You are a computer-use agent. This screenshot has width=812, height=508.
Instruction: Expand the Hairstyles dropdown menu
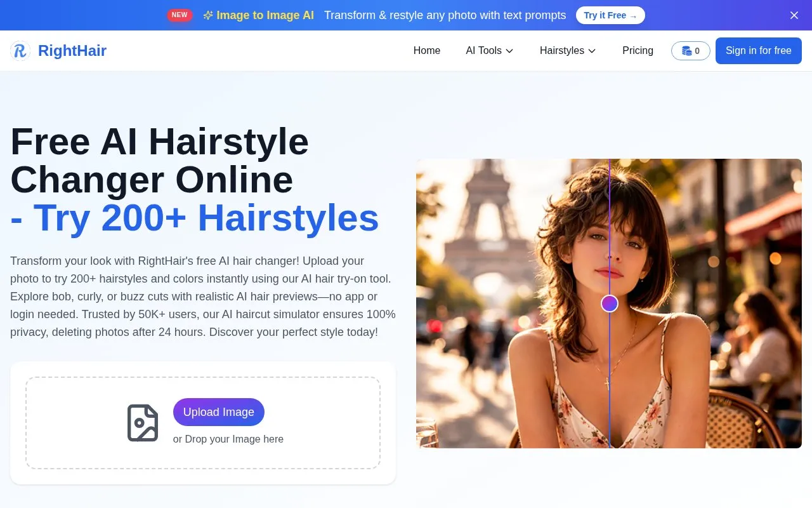pos(568,51)
